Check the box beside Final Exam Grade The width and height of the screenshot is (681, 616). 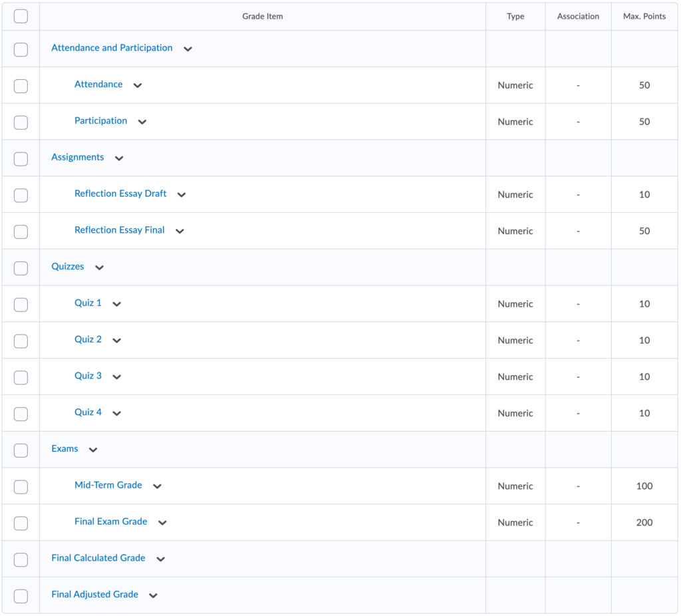pyautogui.click(x=21, y=523)
